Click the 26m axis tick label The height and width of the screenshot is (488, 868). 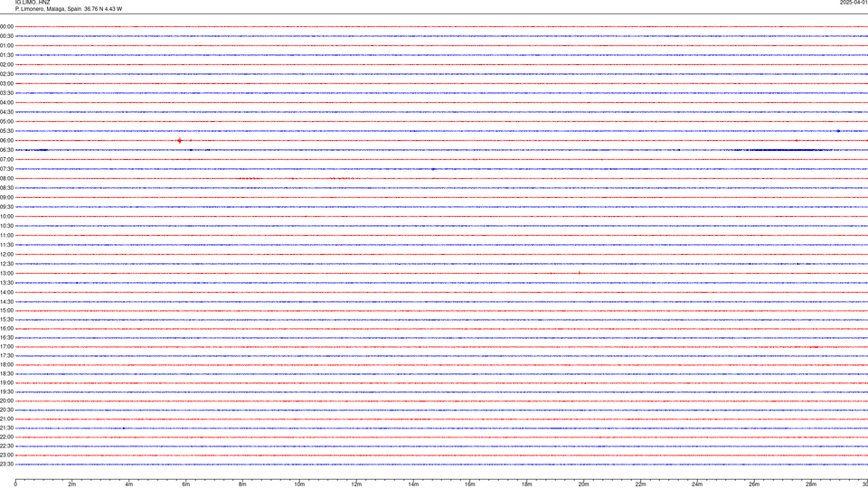point(754,484)
